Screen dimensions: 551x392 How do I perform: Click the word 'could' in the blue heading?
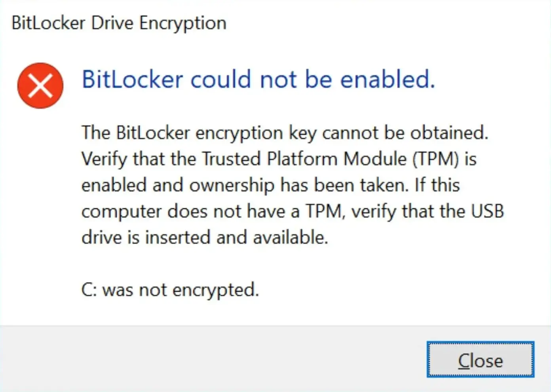coord(221,79)
